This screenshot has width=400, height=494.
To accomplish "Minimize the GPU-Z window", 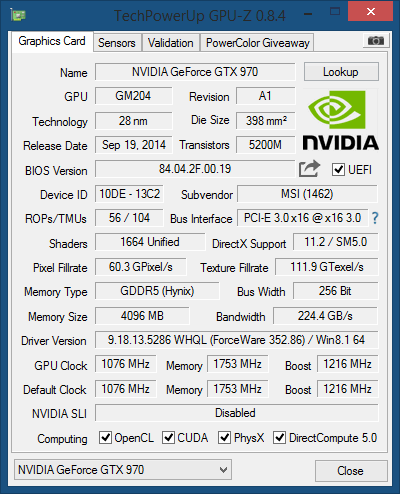I will click(309, 14).
